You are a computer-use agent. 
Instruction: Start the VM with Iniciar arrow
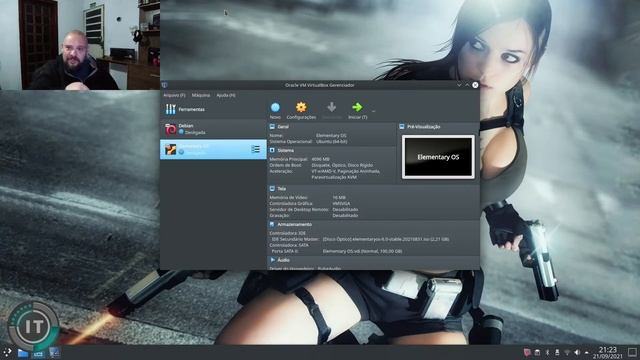[357, 107]
